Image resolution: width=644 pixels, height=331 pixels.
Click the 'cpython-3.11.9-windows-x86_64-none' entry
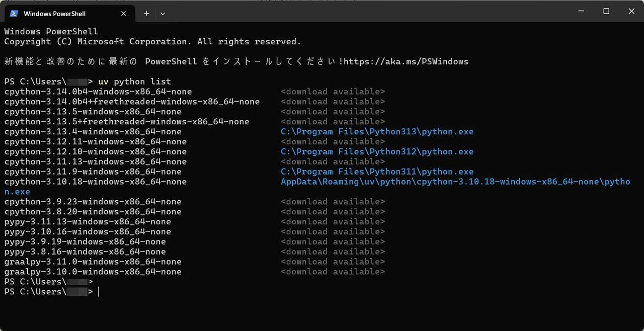93,172
